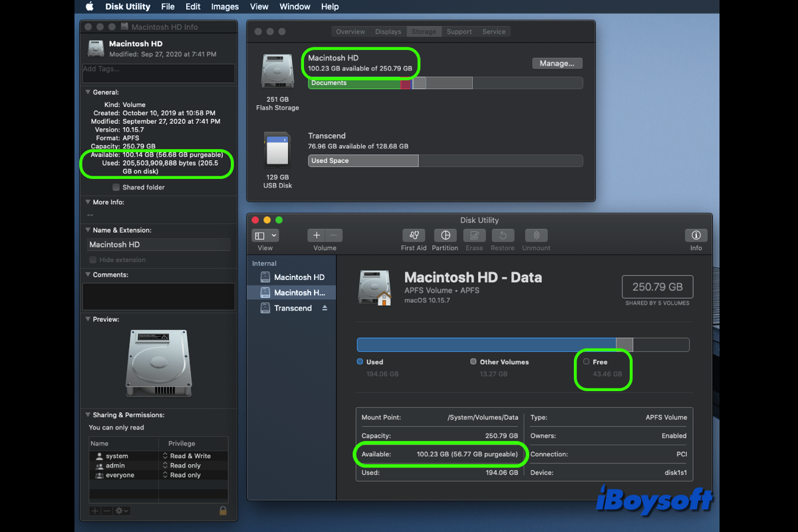Eject the Transcend disk in sidebar
Image resolution: width=798 pixels, height=532 pixels.
[325, 309]
